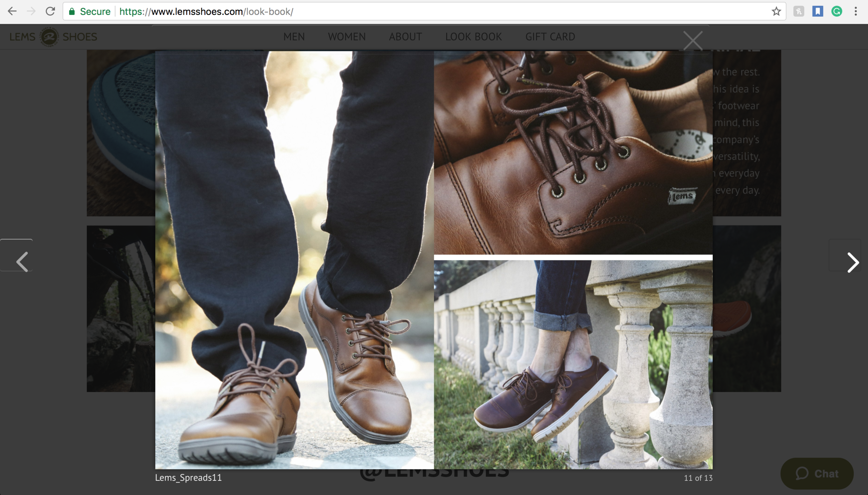Image resolution: width=868 pixels, height=495 pixels.
Task: Click the green Secure padlock icon
Action: pyautogui.click(x=72, y=11)
